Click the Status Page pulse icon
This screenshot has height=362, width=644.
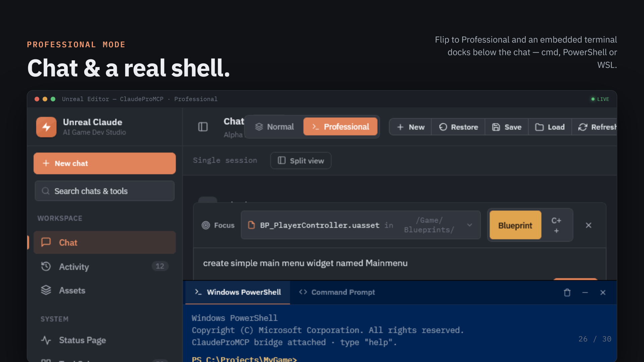pyautogui.click(x=46, y=340)
